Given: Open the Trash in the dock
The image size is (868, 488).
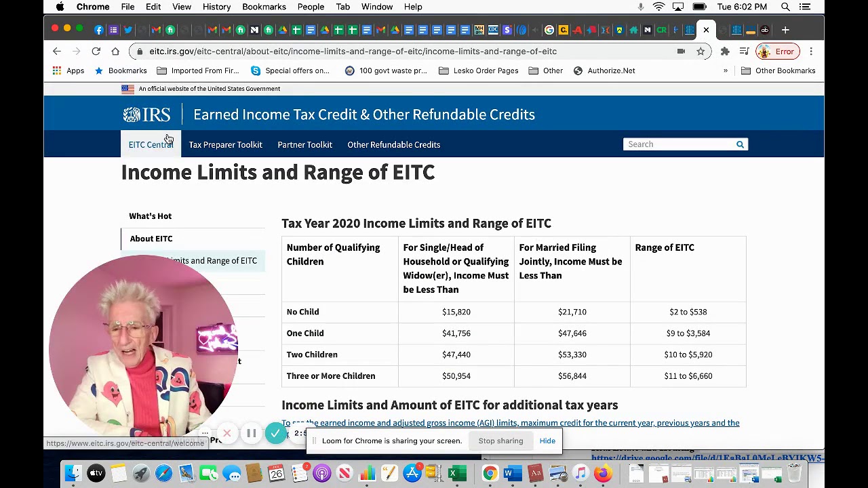Looking at the screenshot, I should (x=794, y=473).
